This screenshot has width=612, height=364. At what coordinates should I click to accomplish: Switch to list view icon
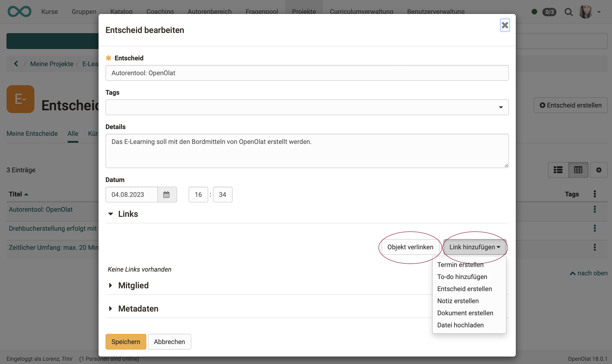coord(558,170)
